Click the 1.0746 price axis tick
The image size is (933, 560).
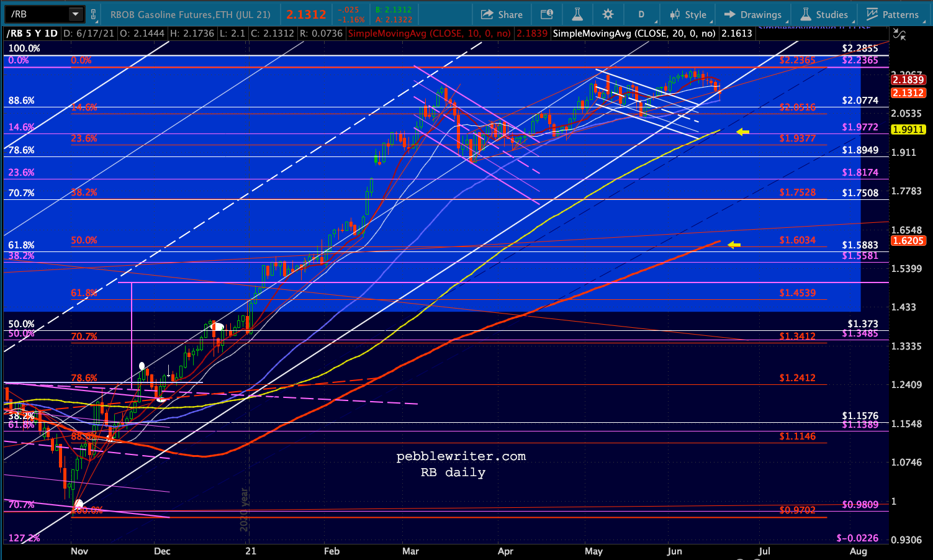click(x=907, y=462)
